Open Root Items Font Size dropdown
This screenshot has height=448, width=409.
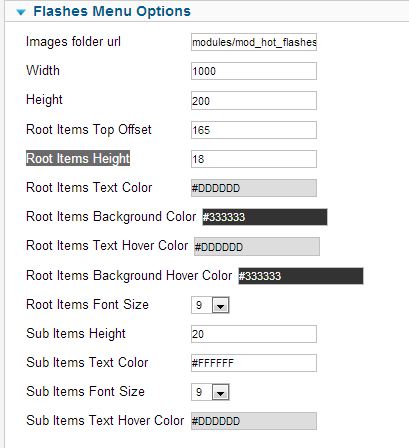[x=210, y=305]
